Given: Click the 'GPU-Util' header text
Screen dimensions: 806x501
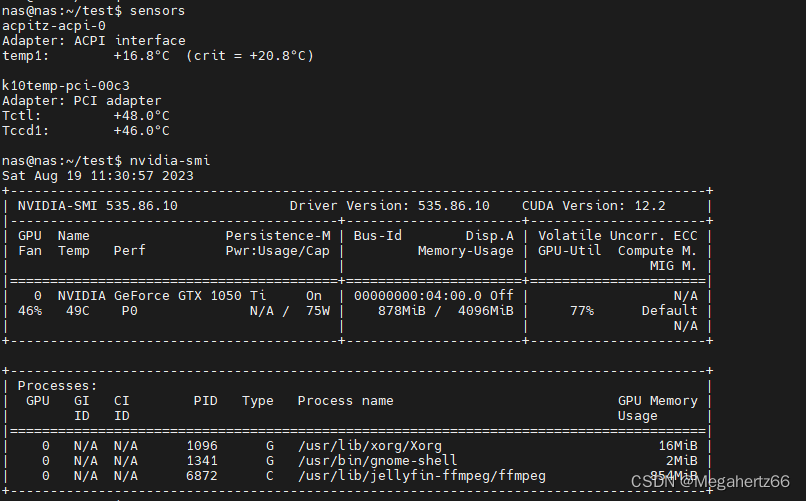Looking at the screenshot, I should click(570, 251).
